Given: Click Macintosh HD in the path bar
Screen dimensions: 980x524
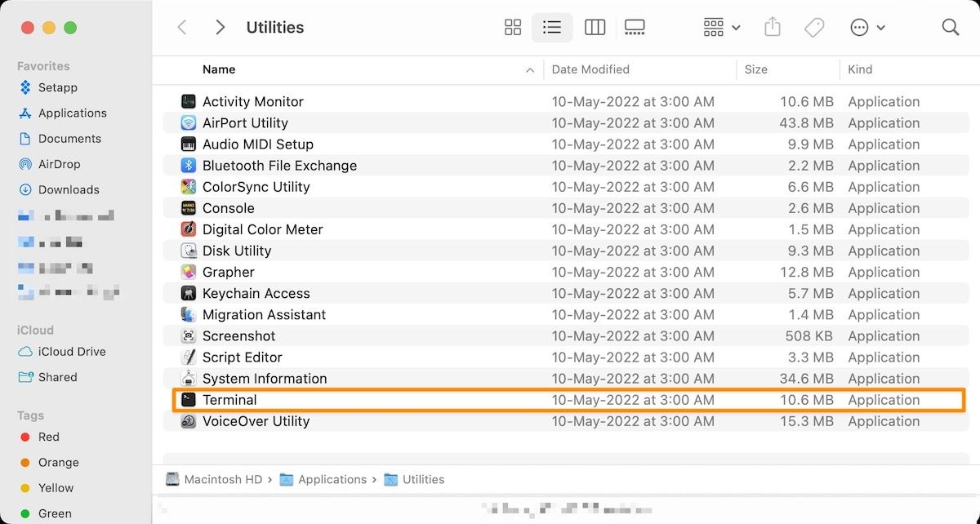Looking at the screenshot, I should (x=222, y=479).
